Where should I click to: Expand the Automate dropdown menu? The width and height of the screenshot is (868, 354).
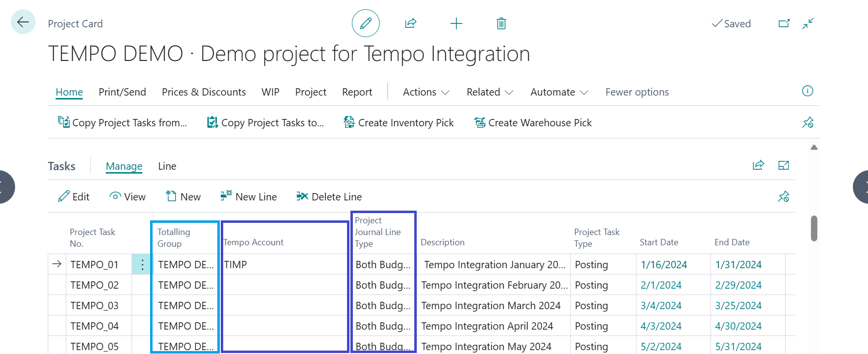point(559,92)
